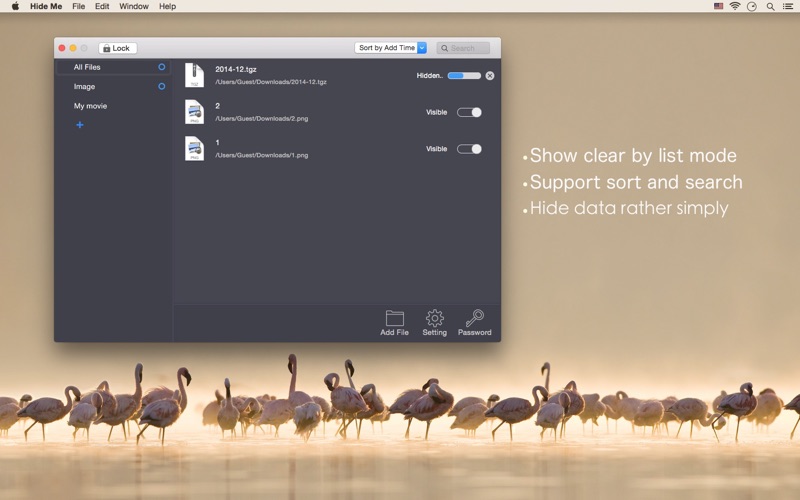This screenshot has height=500, width=800.
Task: Click the Visible label for file 1
Action: pos(437,149)
